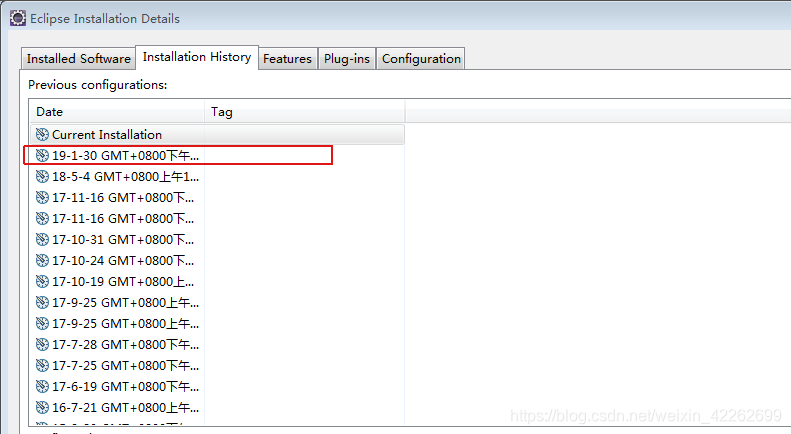The height and width of the screenshot is (434, 791).
Task: Click the configuration icon for 17-7-28 entry
Action: (42, 345)
